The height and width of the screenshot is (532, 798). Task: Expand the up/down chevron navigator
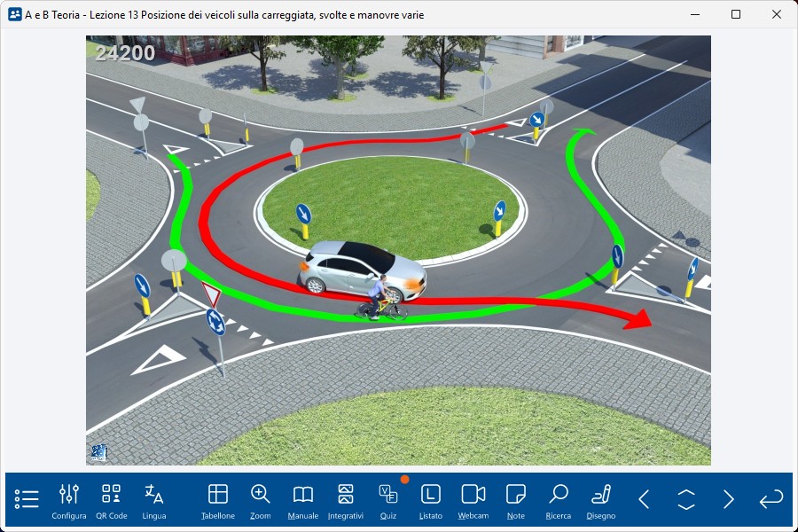click(686, 499)
